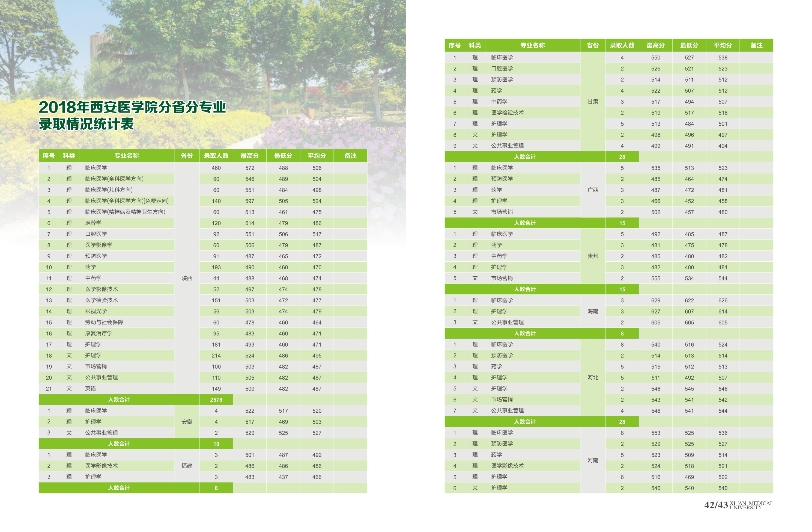Click the 专业名称 header in left table
This screenshot has height=532, width=812.
tap(126, 156)
